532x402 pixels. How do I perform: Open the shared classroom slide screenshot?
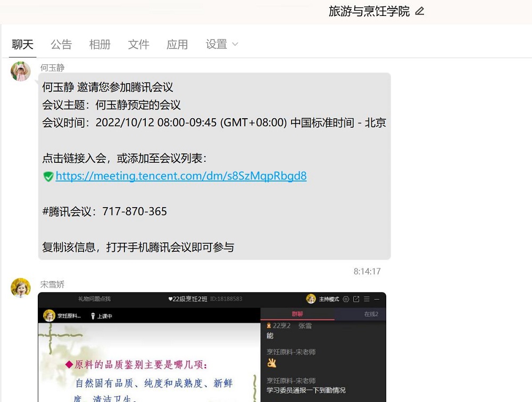(149, 362)
